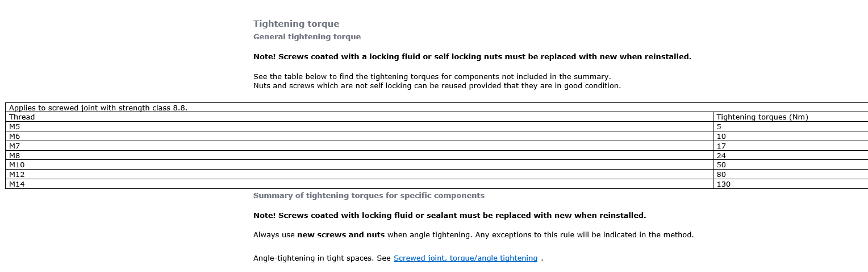Click the strength class 8.8 table caption
Image resolution: width=868 pixels, height=272 pixels.
pos(98,108)
